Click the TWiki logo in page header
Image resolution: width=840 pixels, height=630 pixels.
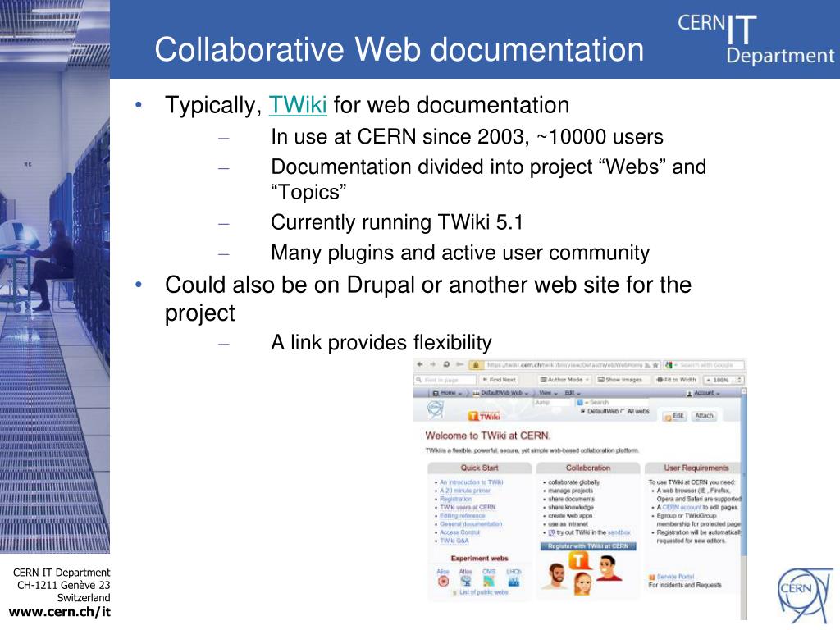[x=484, y=416]
